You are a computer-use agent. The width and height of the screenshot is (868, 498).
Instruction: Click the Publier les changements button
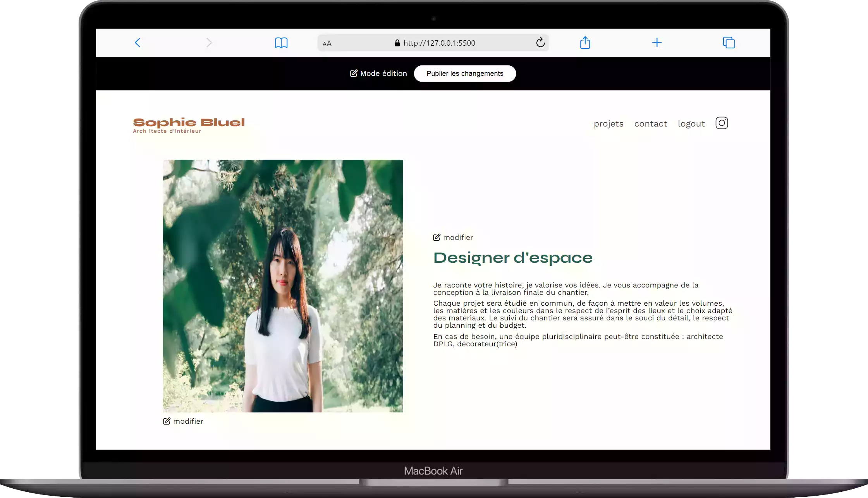465,74
